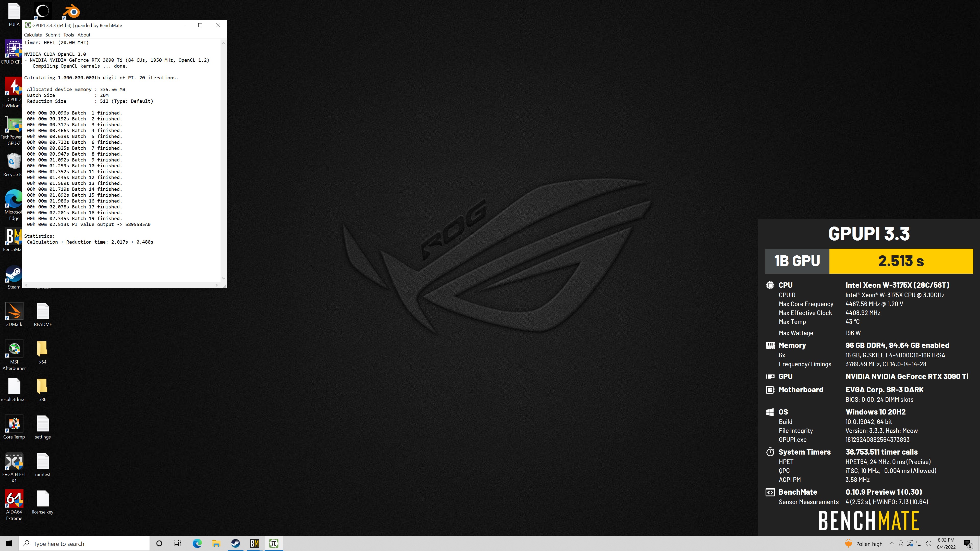980x551 pixels.
Task: Open the Submit menu in GPUPI
Action: [53, 35]
